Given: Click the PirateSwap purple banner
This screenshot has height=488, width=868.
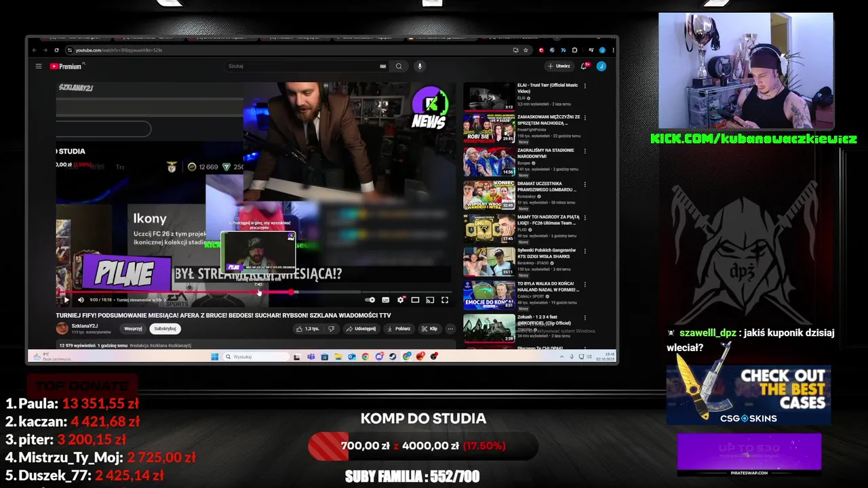Looking at the screenshot, I should click(749, 455).
